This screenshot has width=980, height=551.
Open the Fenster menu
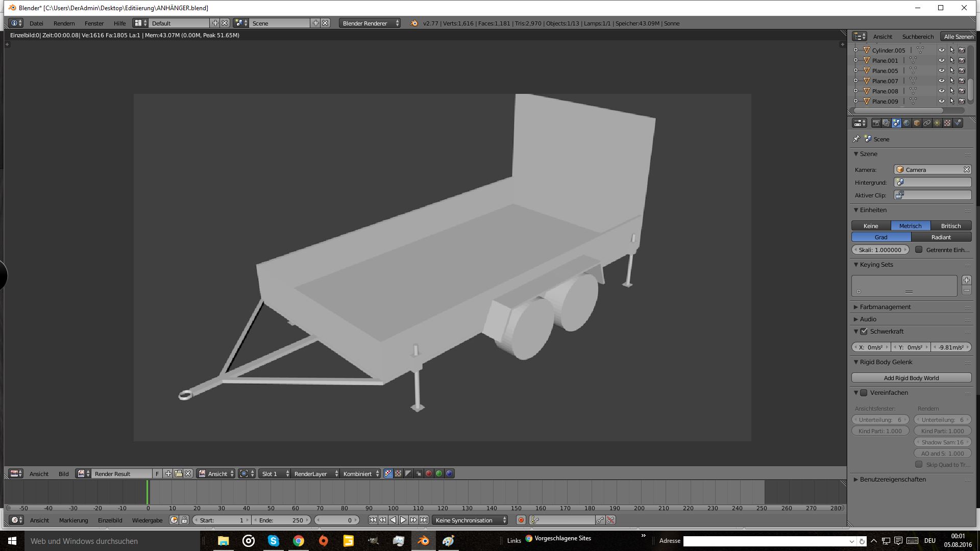point(94,23)
